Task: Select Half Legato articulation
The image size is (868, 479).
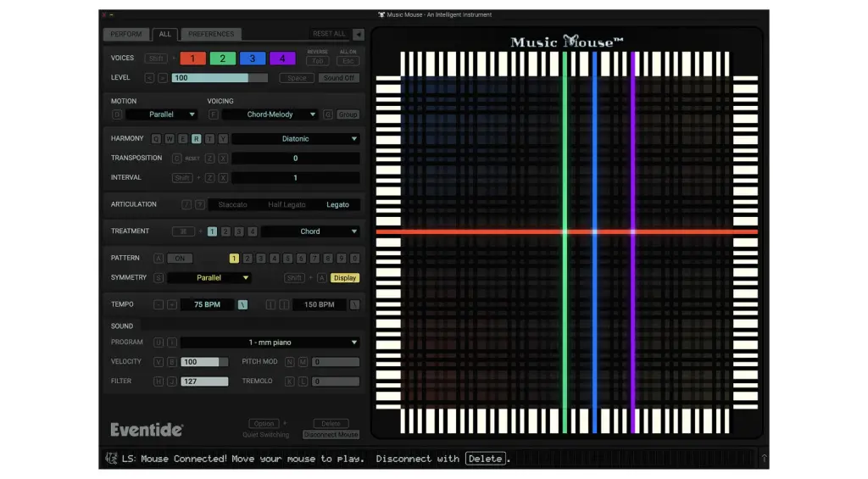Action: click(x=287, y=205)
